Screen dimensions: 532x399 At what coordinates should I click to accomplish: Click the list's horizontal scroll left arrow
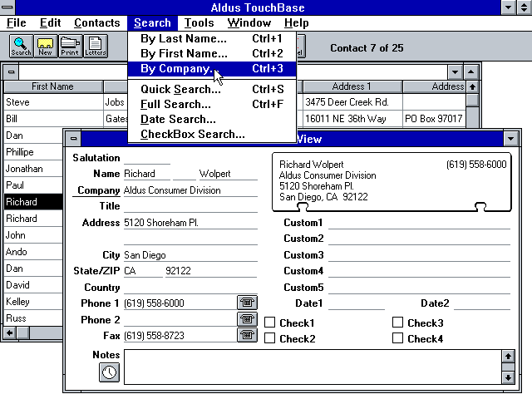click(10, 332)
